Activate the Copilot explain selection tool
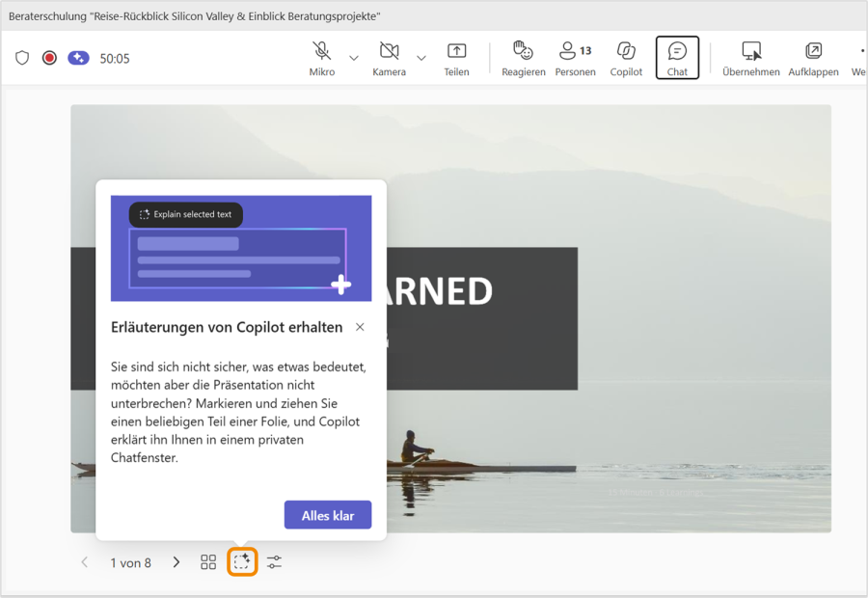 pyautogui.click(x=242, y=562)
